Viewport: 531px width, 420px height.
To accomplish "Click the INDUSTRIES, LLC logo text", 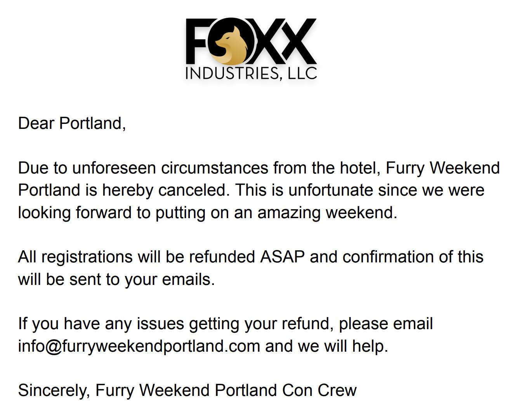I will click(251, 73).
